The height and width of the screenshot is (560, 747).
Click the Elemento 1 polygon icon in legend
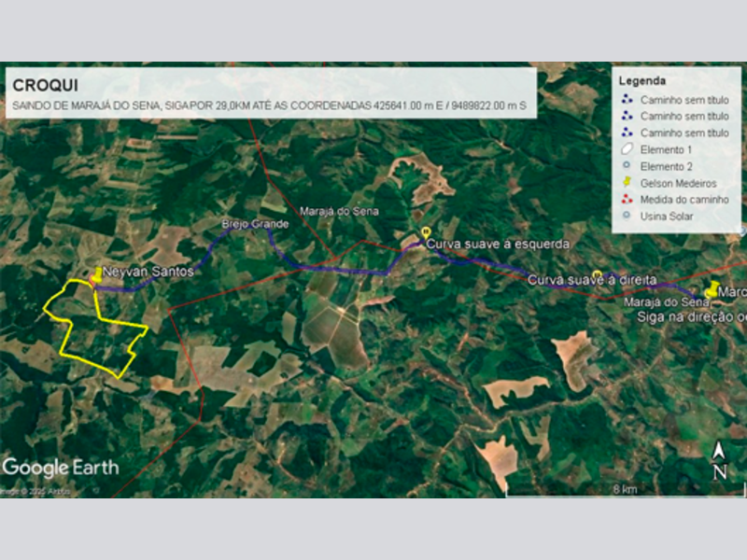[x=627, y=150]
